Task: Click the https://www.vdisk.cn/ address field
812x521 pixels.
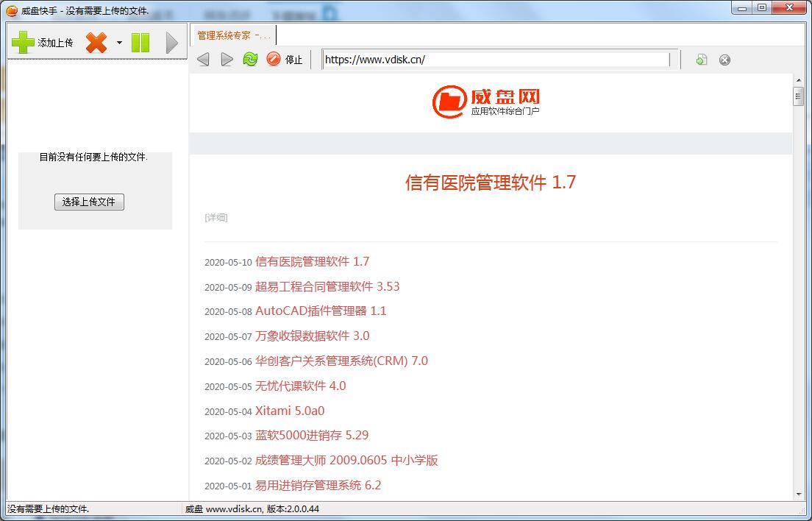Action: click(496, 60)
